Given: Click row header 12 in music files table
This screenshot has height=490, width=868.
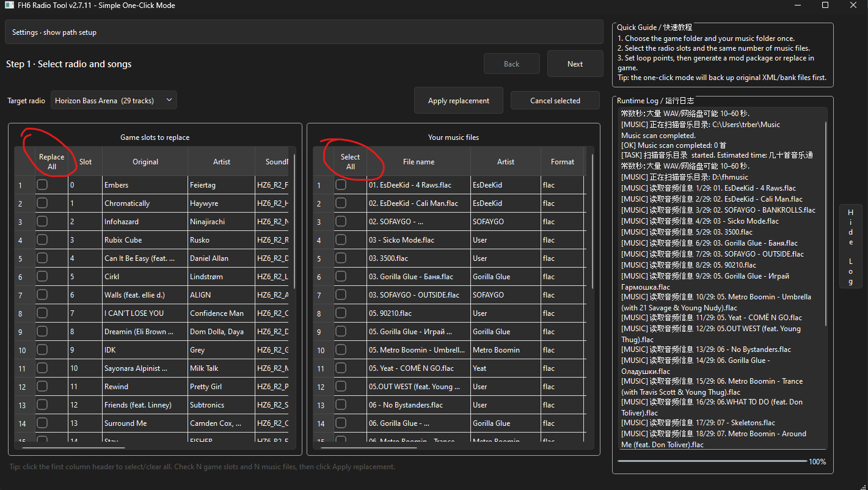Looking at the screenshot, I should tap(323, 386).
